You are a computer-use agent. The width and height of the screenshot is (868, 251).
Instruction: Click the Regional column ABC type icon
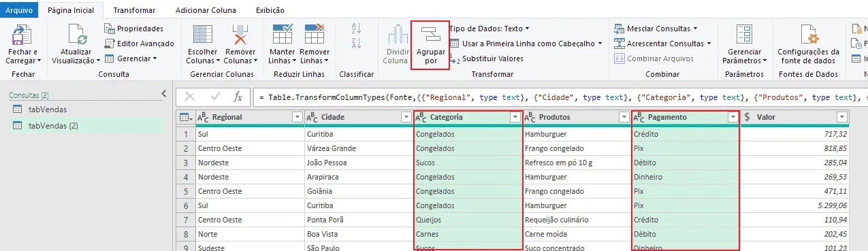click(x=203, y=117)
